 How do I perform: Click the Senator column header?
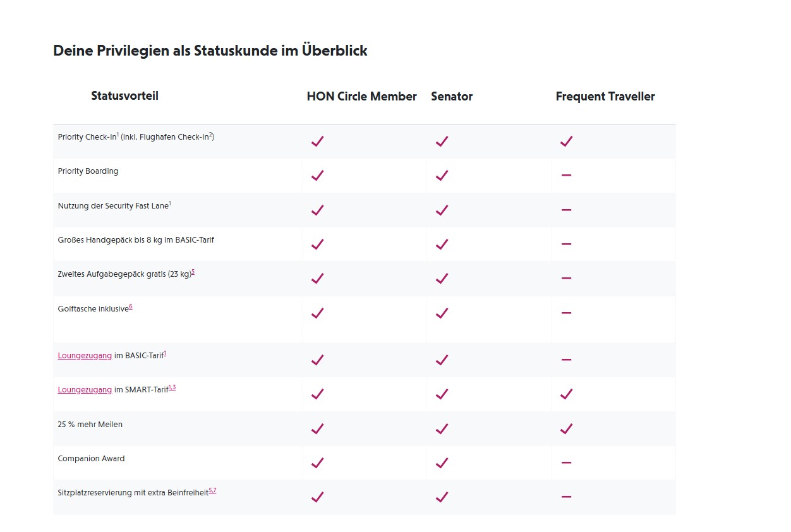(452, 97)
